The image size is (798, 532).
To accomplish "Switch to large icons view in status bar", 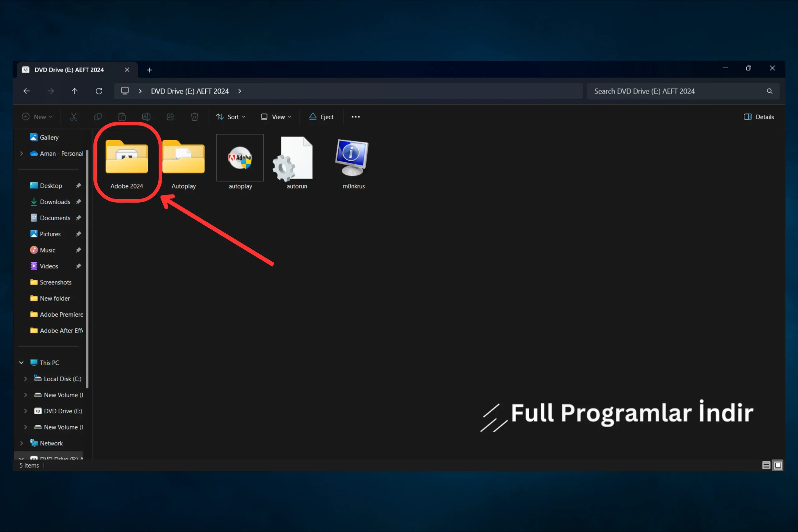I will [x=778, y=465].
